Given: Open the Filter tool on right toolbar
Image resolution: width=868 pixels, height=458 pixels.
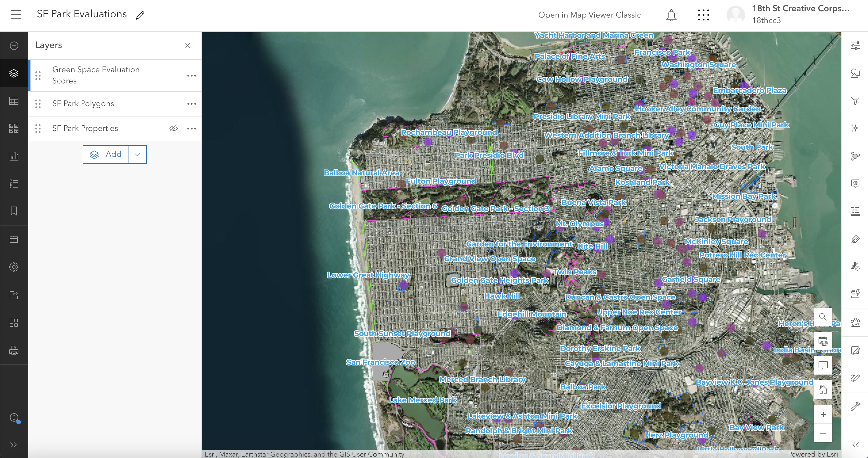Looking at the screenshot, I should click(855, 100).
